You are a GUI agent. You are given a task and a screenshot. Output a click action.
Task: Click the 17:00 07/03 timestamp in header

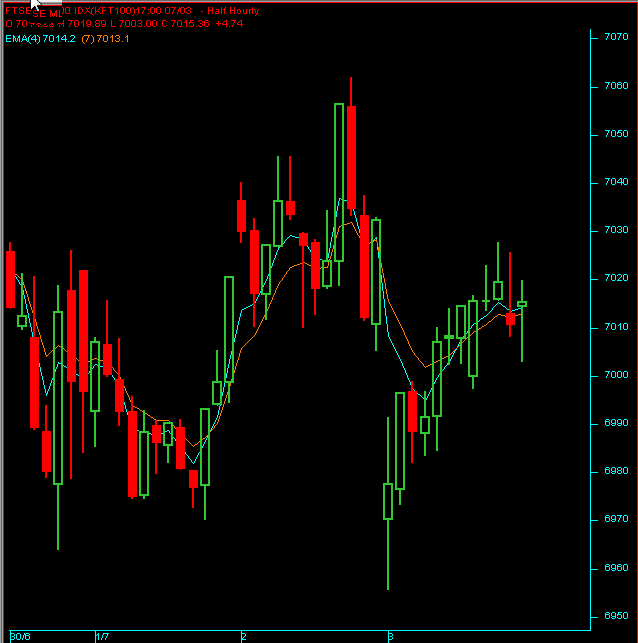163,11
